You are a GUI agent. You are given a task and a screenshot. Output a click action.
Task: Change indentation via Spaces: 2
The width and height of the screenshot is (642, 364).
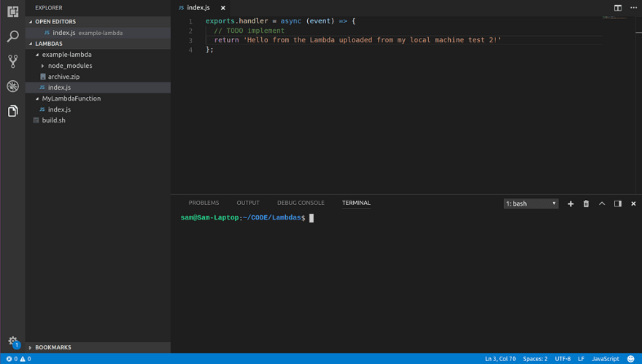click(x=535, y=359)
